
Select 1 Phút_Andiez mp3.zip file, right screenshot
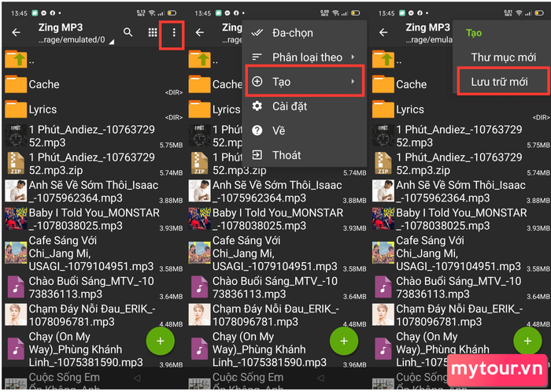tap(461, 164)
